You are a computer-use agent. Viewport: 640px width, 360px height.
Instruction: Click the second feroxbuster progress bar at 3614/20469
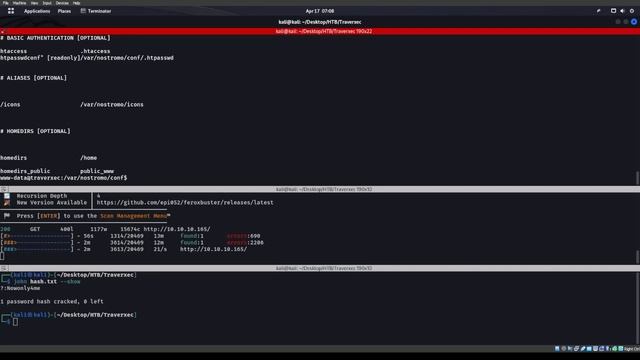[x=37, y=242]
